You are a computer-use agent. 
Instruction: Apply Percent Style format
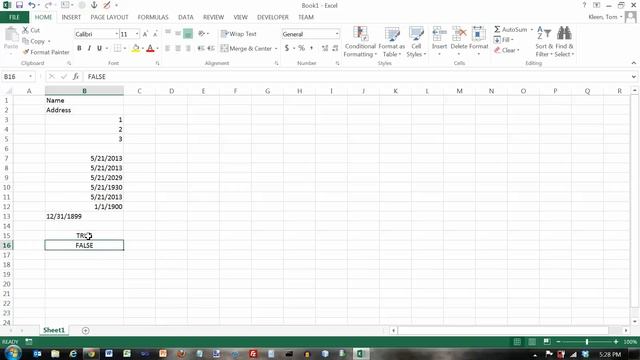click(301, 48)
